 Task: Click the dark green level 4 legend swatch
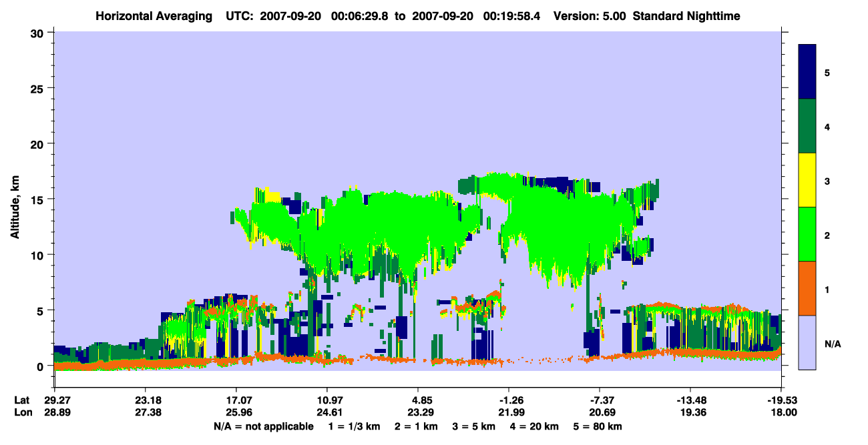(x=807, y=126)
